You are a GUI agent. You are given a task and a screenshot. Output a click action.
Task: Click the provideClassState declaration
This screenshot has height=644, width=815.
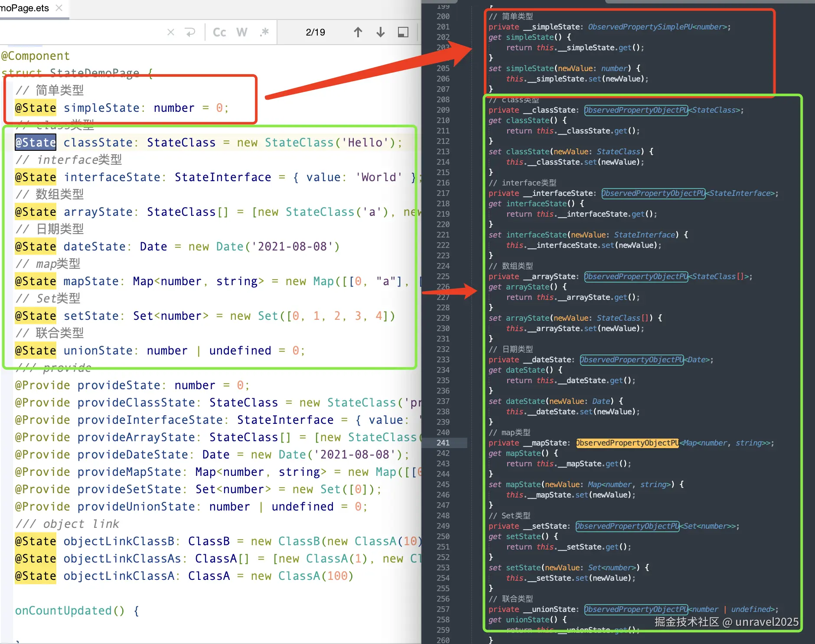pyautogui.click(x=218, y=403)
